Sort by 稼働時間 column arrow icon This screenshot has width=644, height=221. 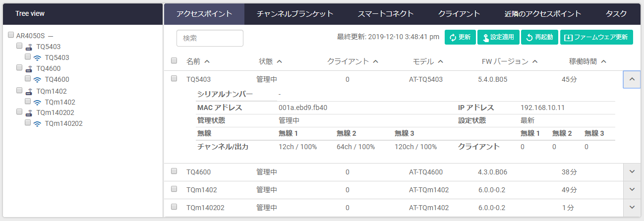click(x=603, y=61)
